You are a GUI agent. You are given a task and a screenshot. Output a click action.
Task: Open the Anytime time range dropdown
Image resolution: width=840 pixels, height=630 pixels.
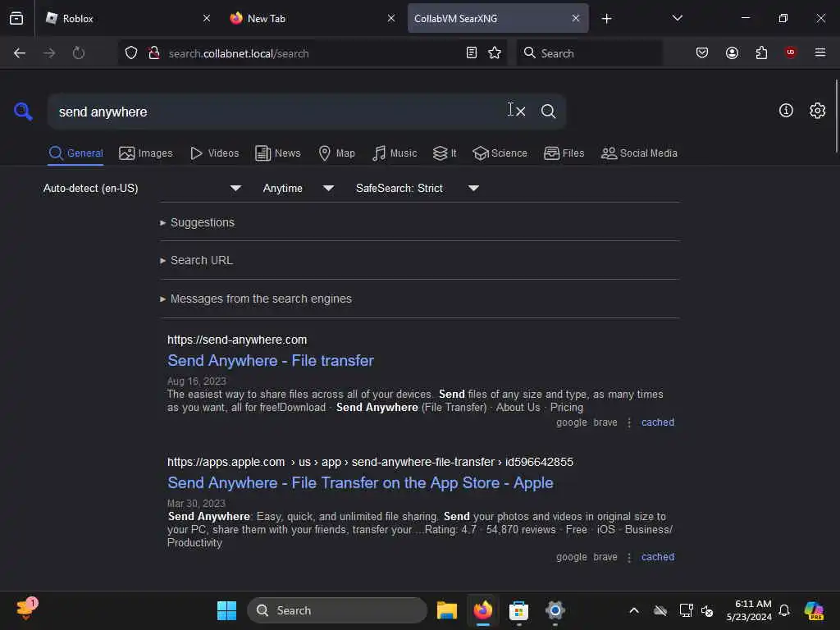[x=299, y=188]
